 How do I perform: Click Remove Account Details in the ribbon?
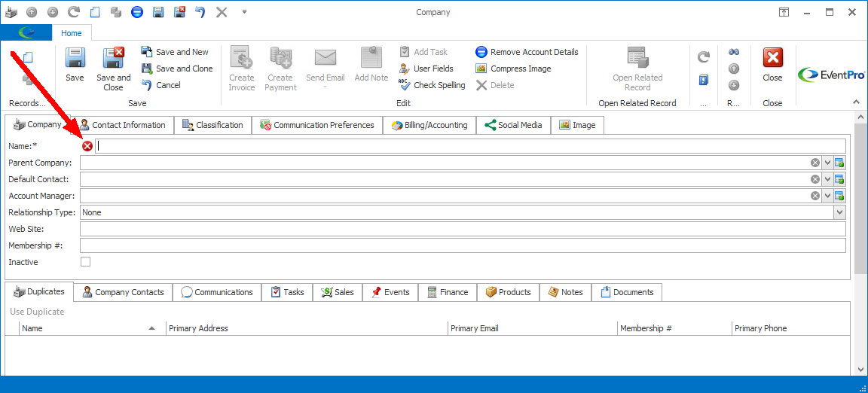click(x=527, y=52)
